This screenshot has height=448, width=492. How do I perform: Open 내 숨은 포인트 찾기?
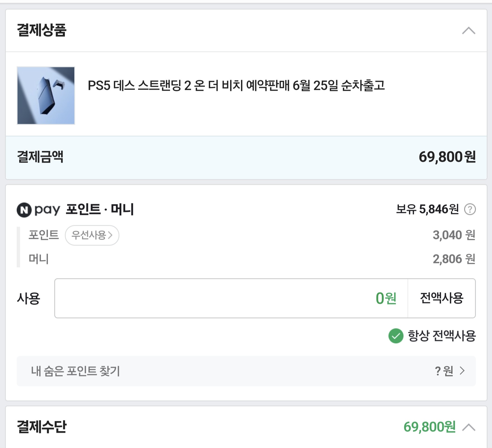[x=75, y=371]
